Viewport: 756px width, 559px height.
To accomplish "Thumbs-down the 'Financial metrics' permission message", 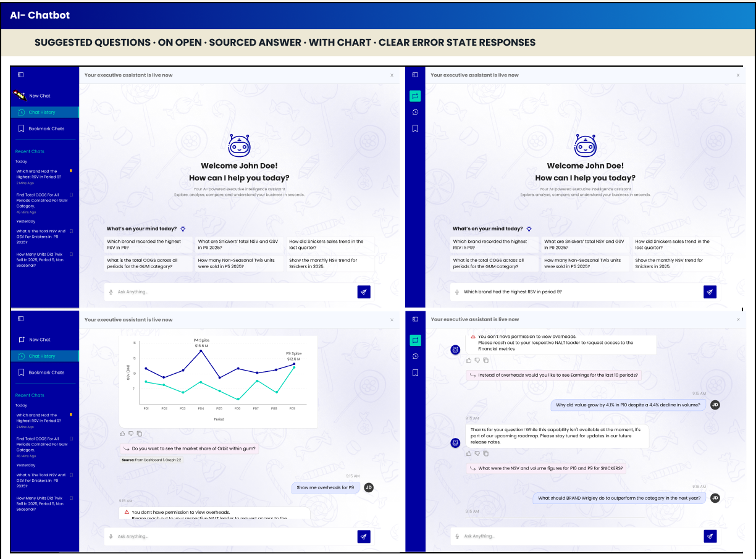I will coord(477,360).
